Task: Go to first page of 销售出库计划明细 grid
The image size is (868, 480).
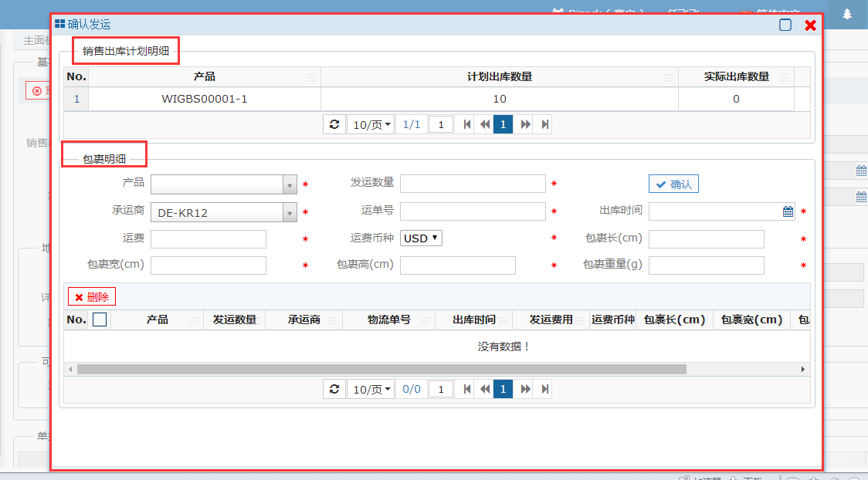Action: point(467,124)
